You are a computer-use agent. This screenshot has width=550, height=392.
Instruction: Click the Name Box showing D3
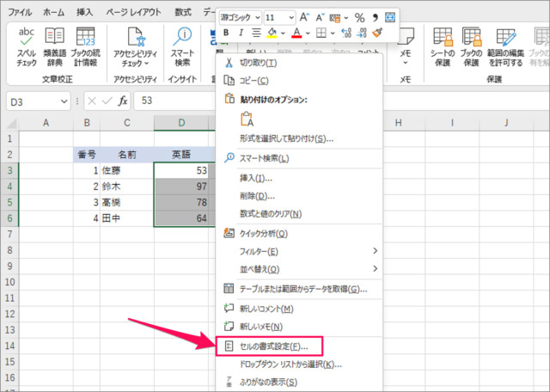coord(34,100)
